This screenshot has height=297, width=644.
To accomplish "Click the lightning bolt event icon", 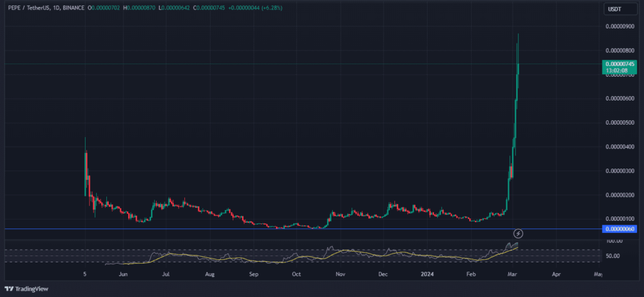I will 519,233.
